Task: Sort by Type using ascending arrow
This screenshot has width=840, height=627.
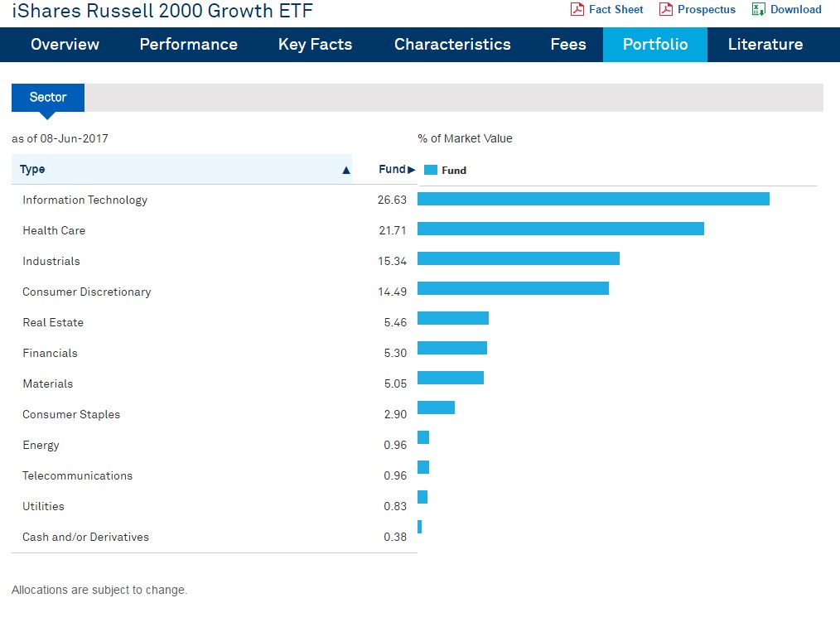Action: [x=346, y=171]
